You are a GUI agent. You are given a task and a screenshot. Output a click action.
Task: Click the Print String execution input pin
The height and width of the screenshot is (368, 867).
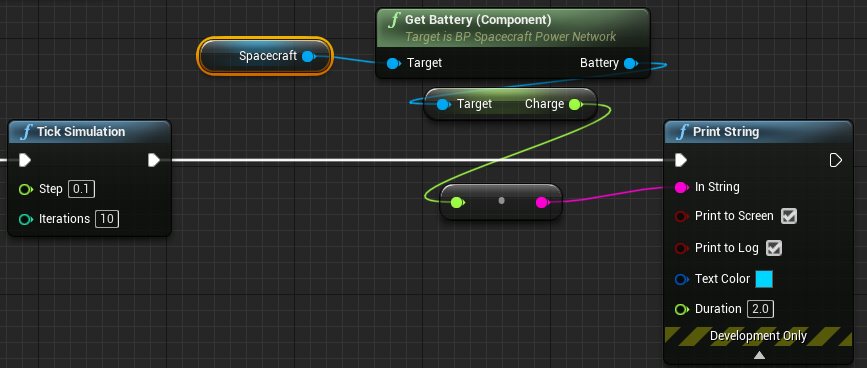681,160
